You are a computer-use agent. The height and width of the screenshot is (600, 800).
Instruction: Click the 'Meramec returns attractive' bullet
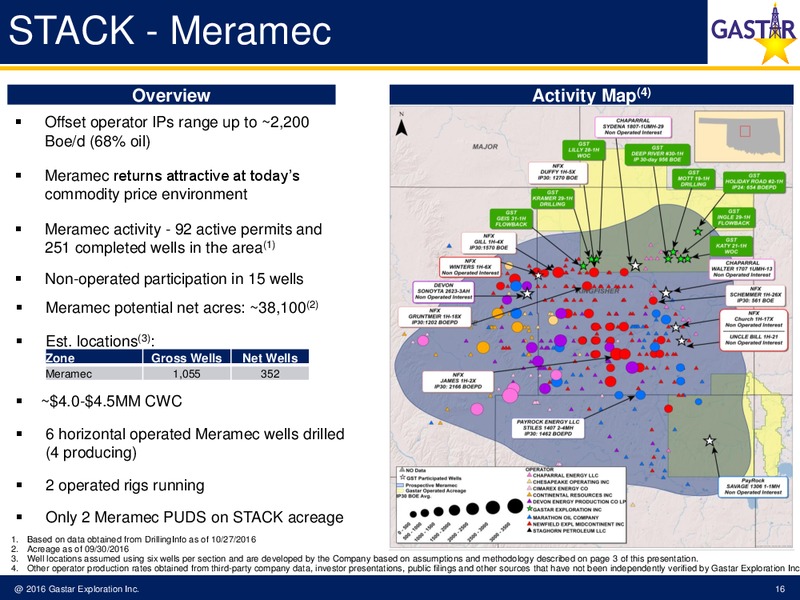[172, 185]
